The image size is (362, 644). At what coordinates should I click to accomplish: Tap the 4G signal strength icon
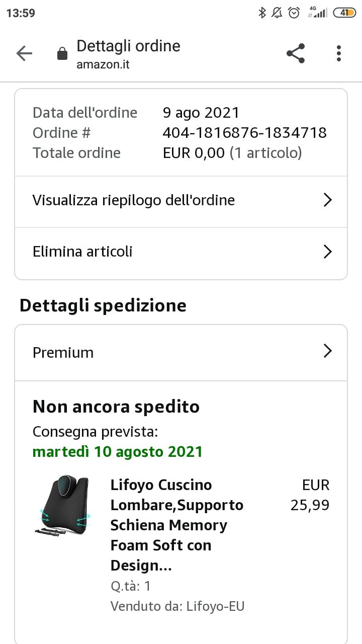pos(318,13)
